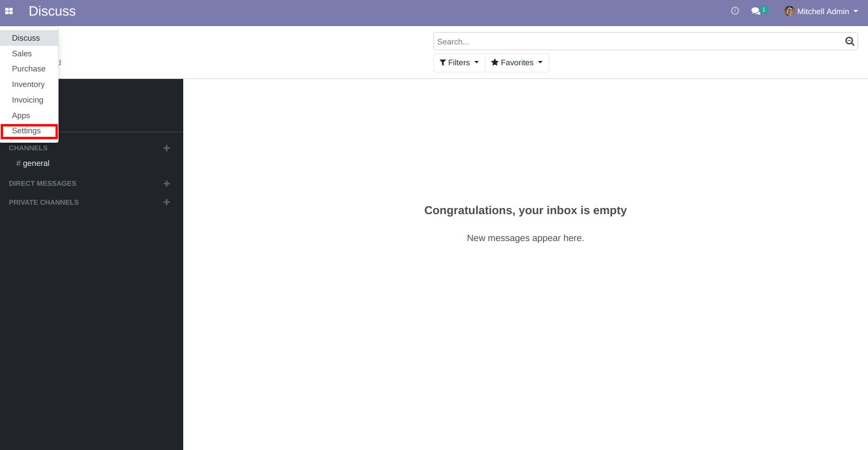
Task: Focus the Search input field
Action: (638, 42)
